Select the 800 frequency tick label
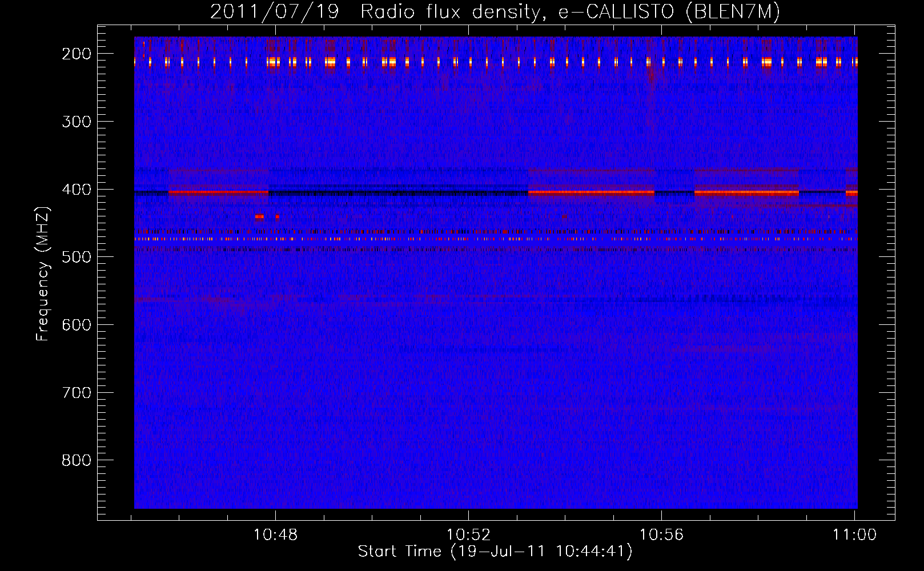This screenshot has width=924, height=571. pyautogui.click(x=77, y=460)
